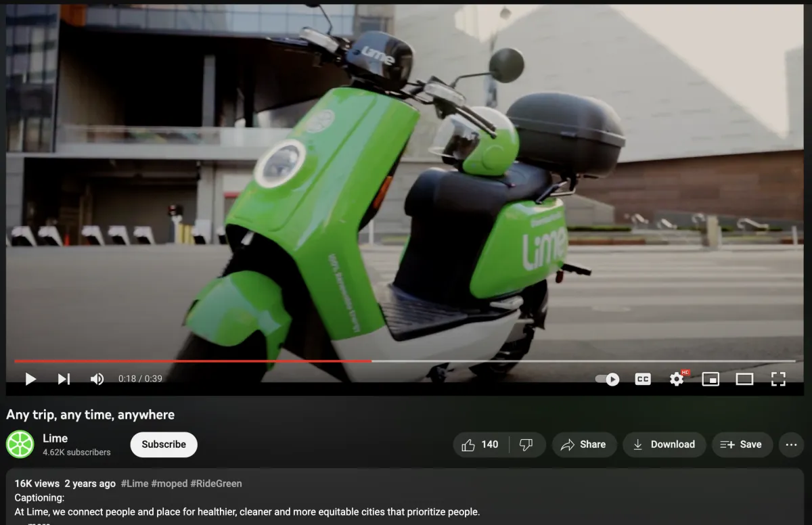Open the #moped hashtag
The width and height of the screenshot is (812, 525).
point(169,484)
